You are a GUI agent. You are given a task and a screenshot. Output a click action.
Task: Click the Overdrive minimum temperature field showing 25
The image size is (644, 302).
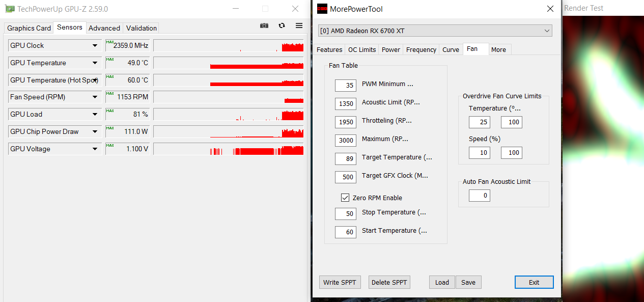click(x=480, y=122)
